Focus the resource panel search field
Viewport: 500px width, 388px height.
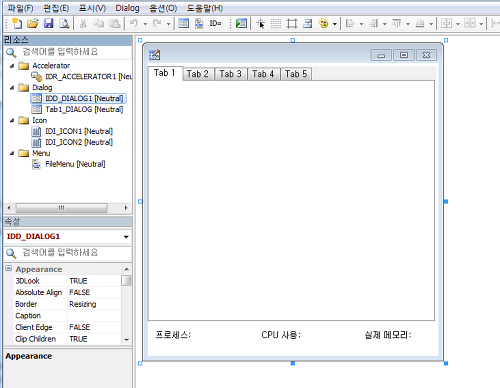pyautogui.click(x=68, y=52)
